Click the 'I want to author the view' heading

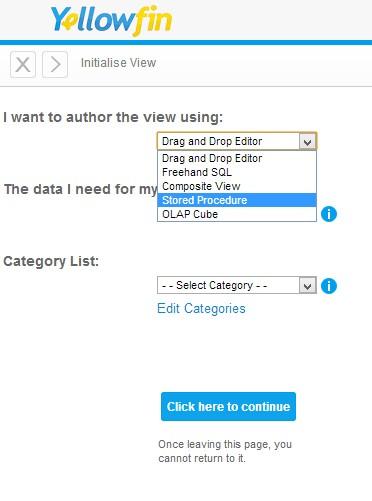(113, 117)
